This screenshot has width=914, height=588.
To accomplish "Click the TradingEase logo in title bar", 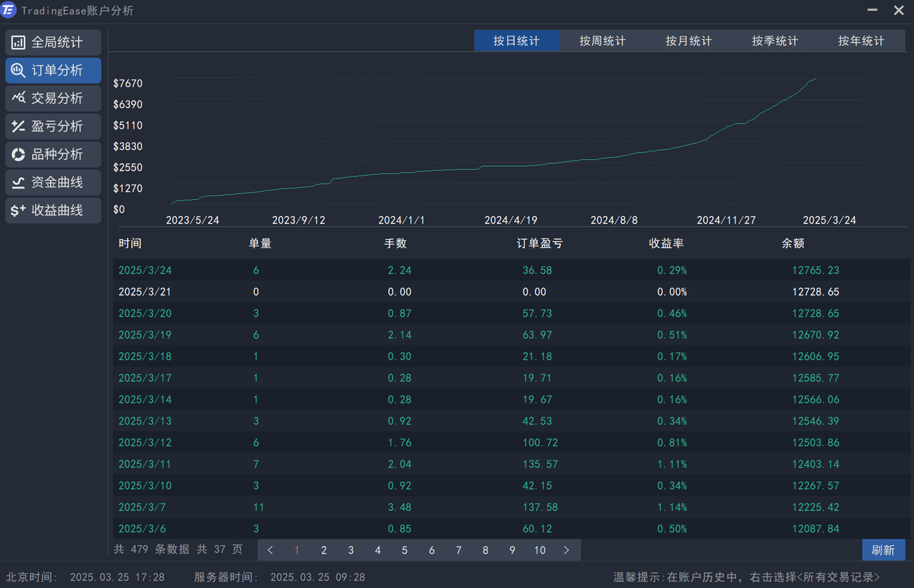I will point(9,11).
